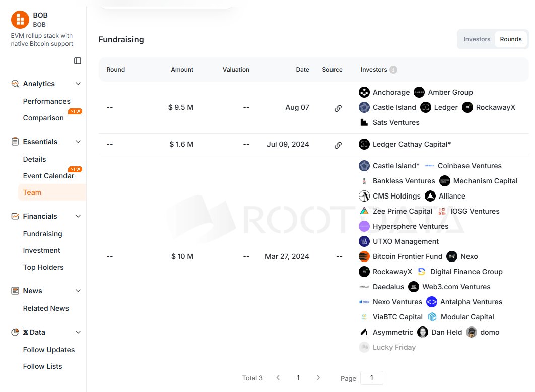Click the "Mar 27, 2024" date cell
Screen dimensions: 535x392
click(x=287, y=256)
